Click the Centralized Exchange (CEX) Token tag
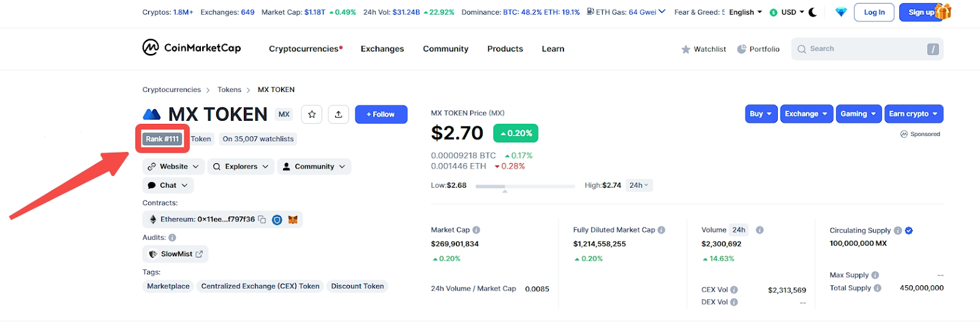 pos(260,286)
